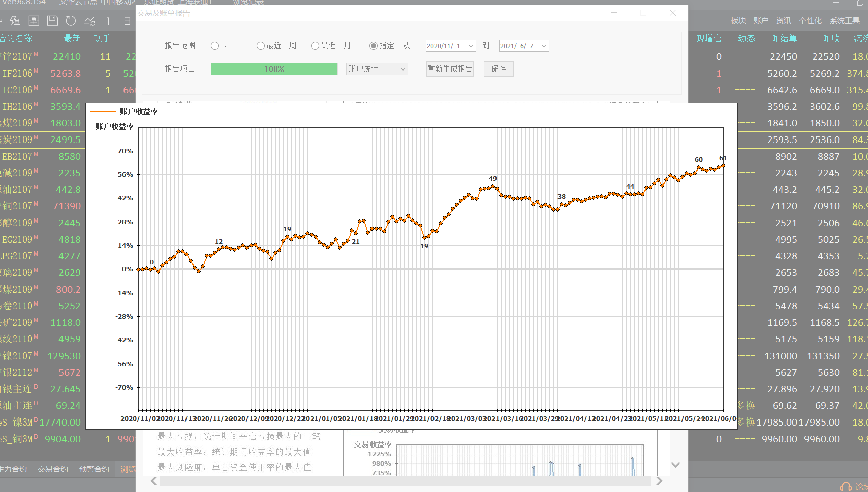
Task: Click the 现手 column header
Action: click(102, 39)
